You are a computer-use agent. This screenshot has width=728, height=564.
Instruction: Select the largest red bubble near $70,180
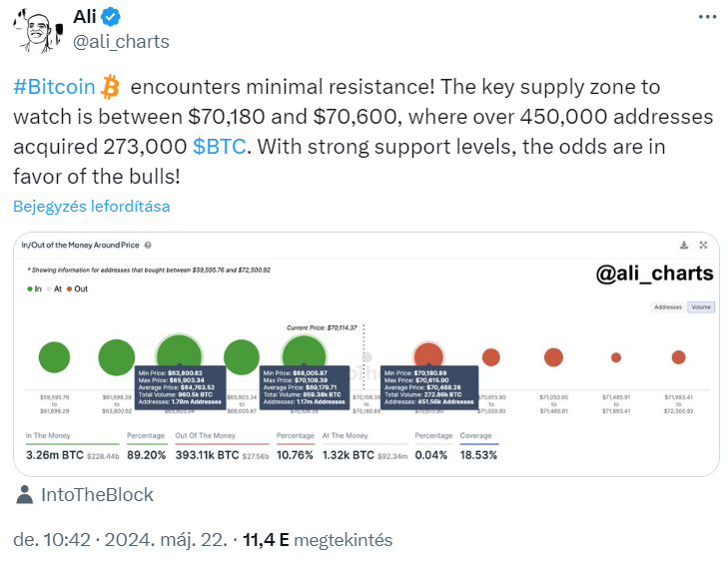[x=428, y=354]
